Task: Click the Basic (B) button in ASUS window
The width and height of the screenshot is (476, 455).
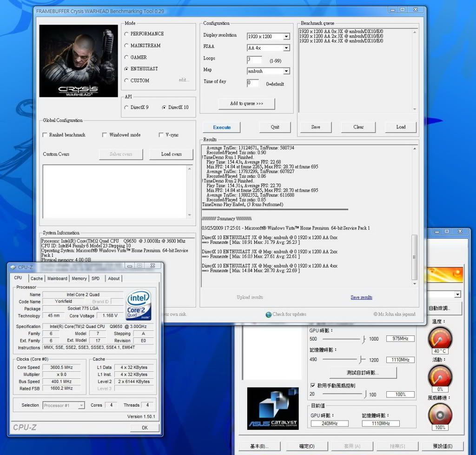Action: tap(259, 446)
